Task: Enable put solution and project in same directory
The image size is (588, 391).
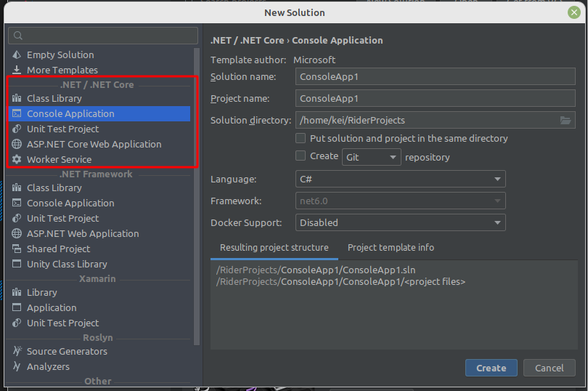Action: (x=301, y=138)
